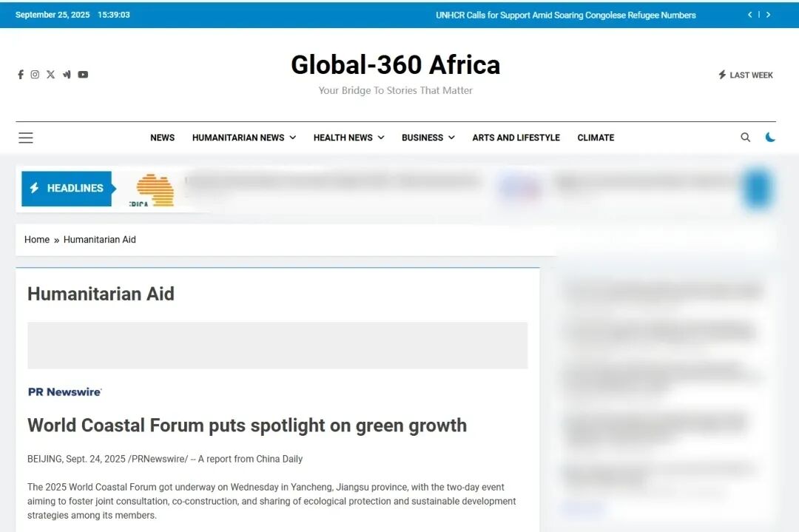Click the Last Week link
Screen dimensions: 799x532
(746, 75)
